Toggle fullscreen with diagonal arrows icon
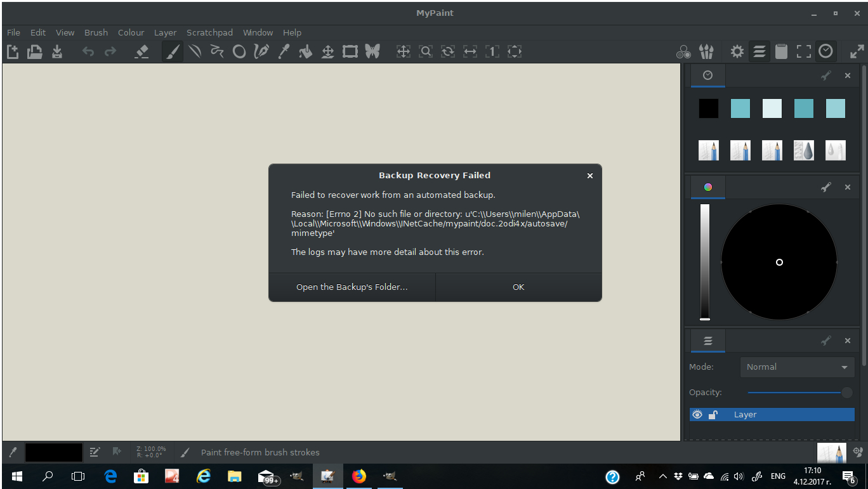 click(857, 51)
